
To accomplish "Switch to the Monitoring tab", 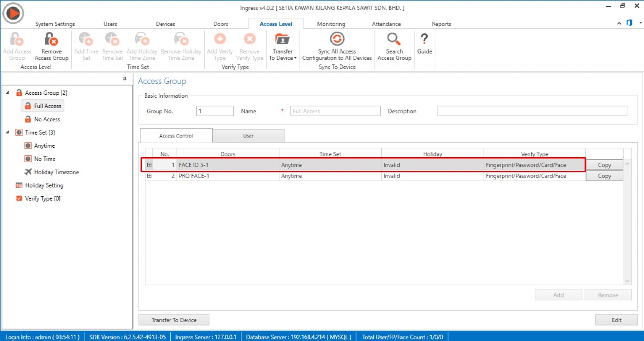I will click(331, 24).
